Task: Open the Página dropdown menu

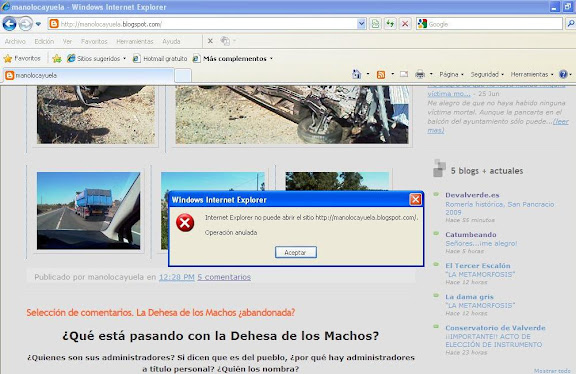Action: point(451,75)
